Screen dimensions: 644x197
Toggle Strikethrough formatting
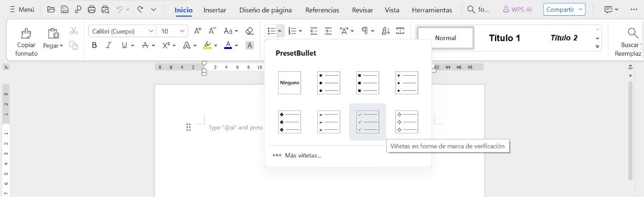coord(145,45)
